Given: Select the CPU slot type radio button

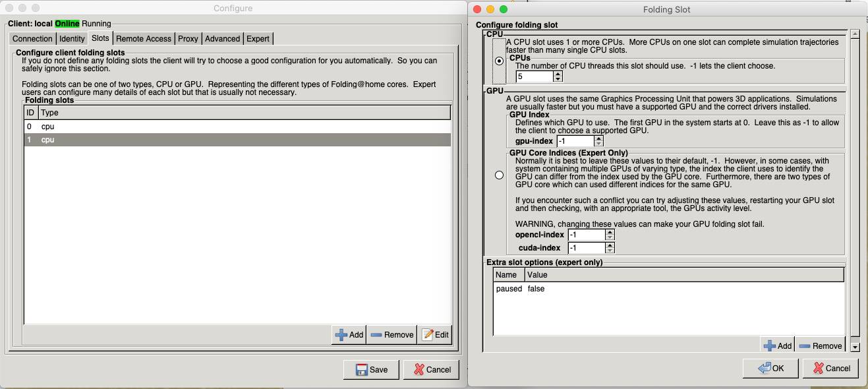Looking at the screenshot, I should tap(499, 61).
